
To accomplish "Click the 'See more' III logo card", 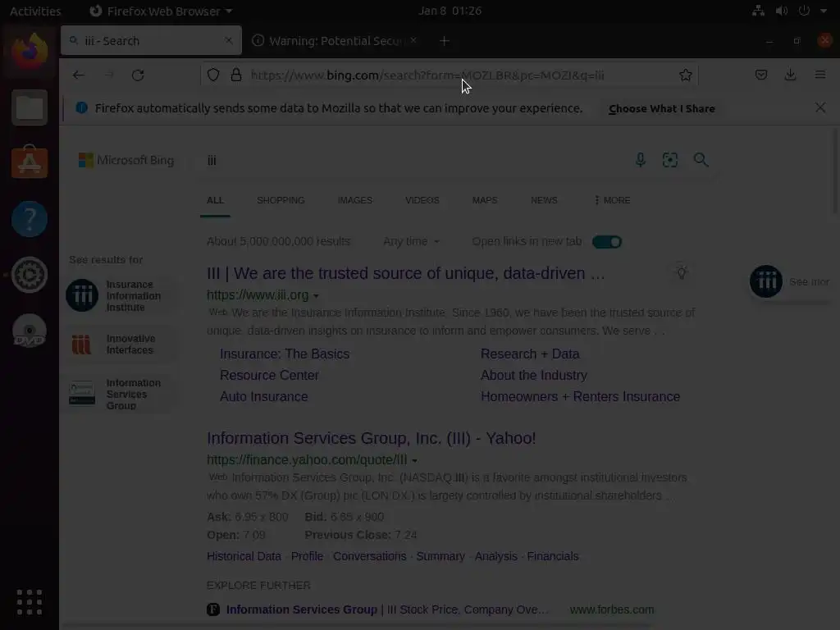I will [790, 281].
